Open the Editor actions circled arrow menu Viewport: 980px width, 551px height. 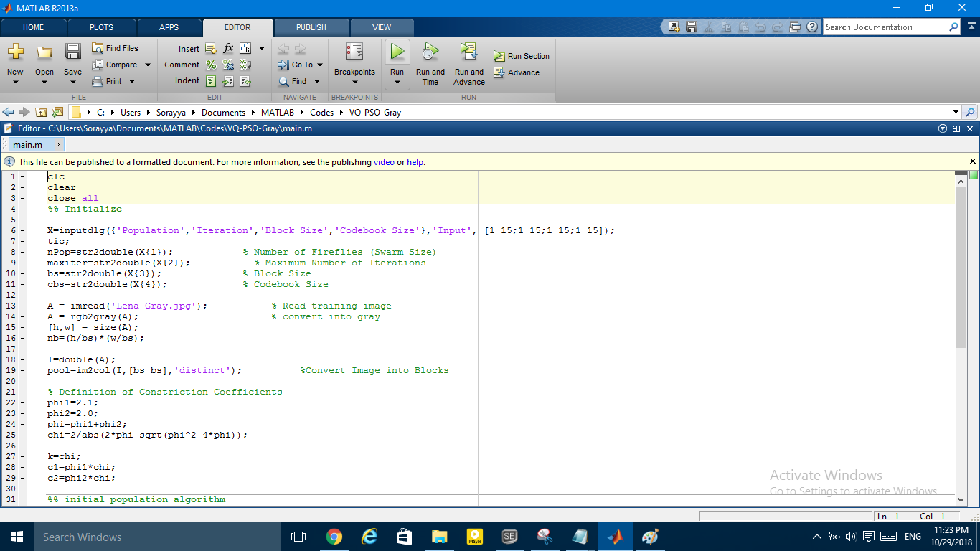click(x=943, y=128)
